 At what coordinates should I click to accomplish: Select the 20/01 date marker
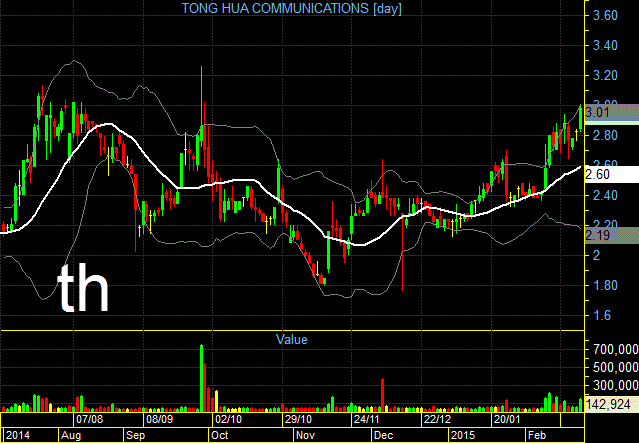[x=507, y=419]
